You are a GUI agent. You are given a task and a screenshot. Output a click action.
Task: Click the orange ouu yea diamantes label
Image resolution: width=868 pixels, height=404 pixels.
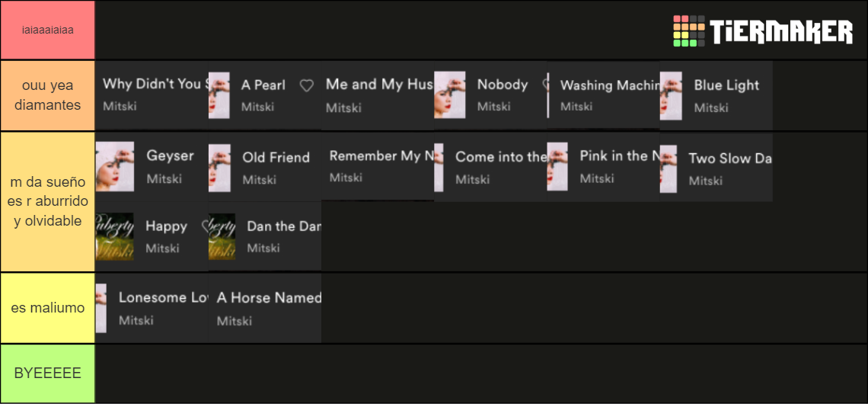click(x=48, y=95)
